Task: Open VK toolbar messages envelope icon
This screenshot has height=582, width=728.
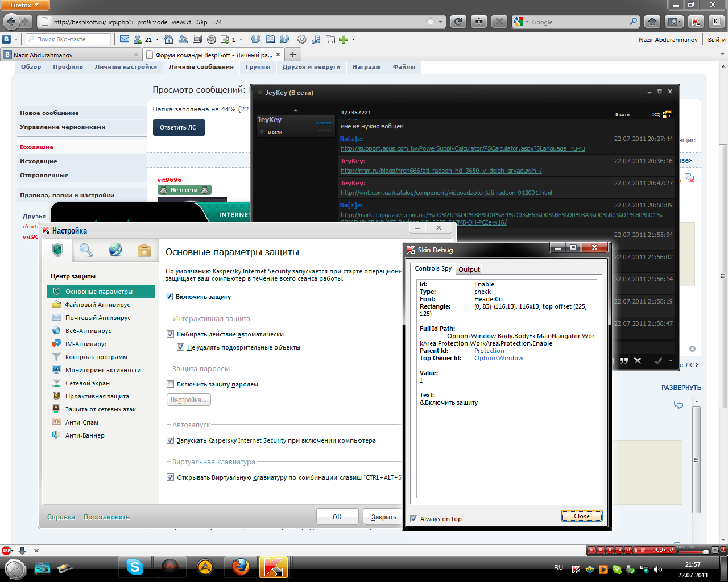Action: [x=125, y=39]
